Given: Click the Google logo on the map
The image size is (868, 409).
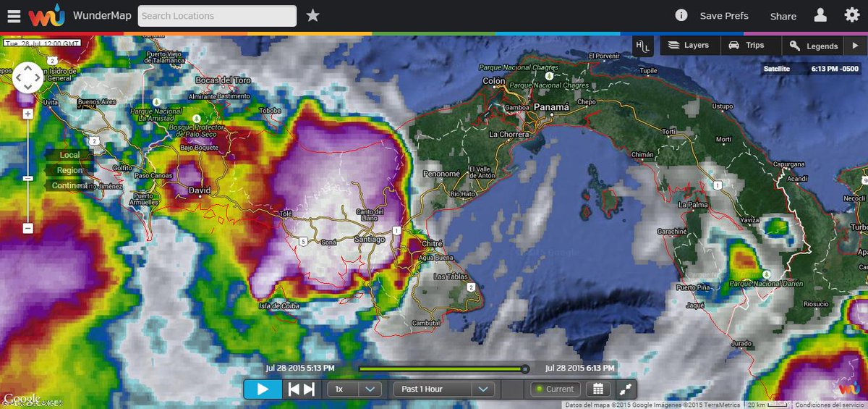Looking at the screenshot, I should [21, 398].
